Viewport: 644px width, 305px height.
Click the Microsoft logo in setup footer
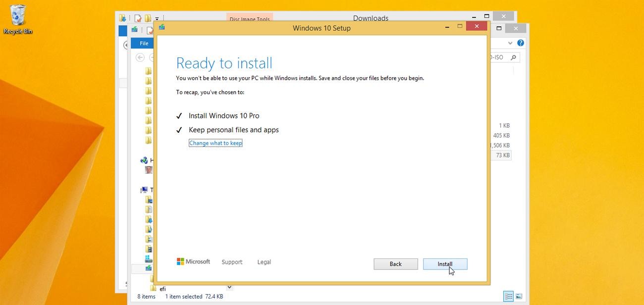(194, 261)
